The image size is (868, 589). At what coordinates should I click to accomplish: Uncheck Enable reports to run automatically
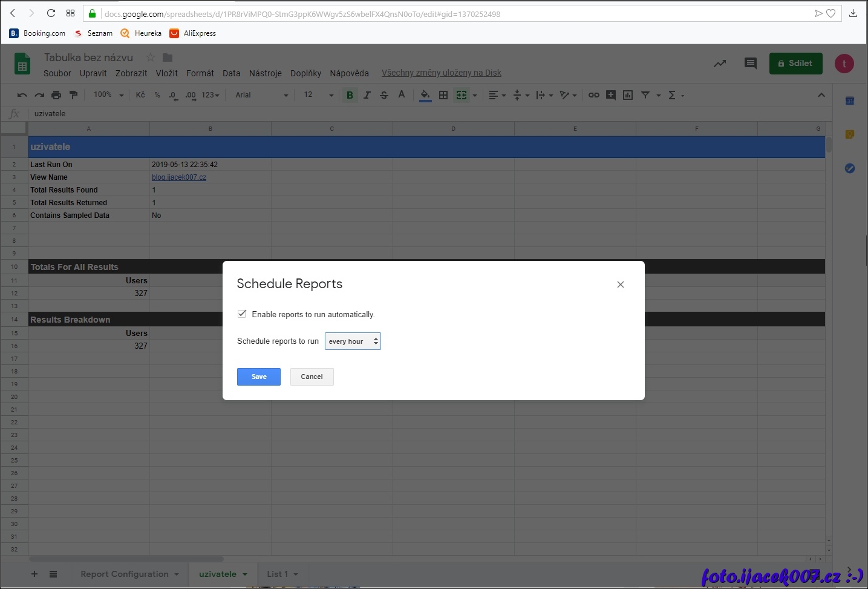coord(242,314)
